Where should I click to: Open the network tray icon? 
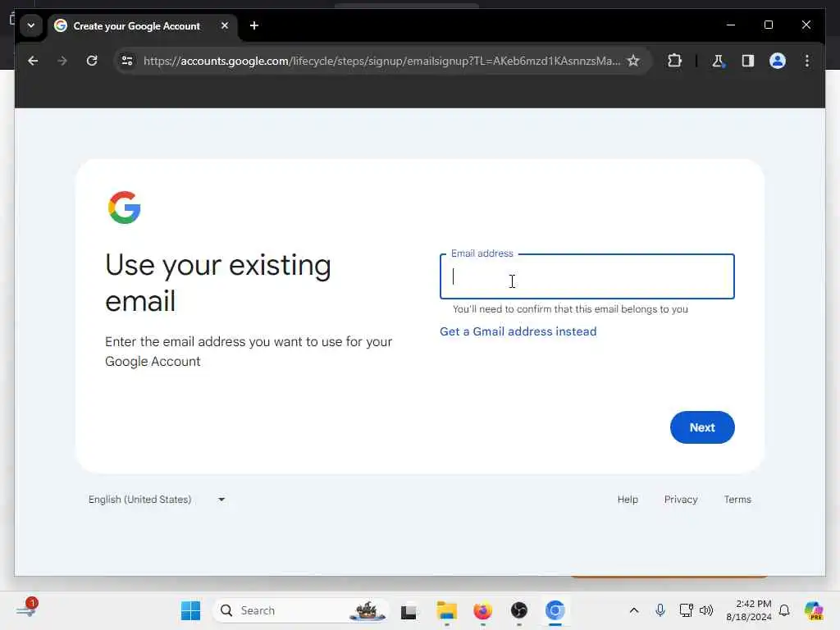point(686,610)
